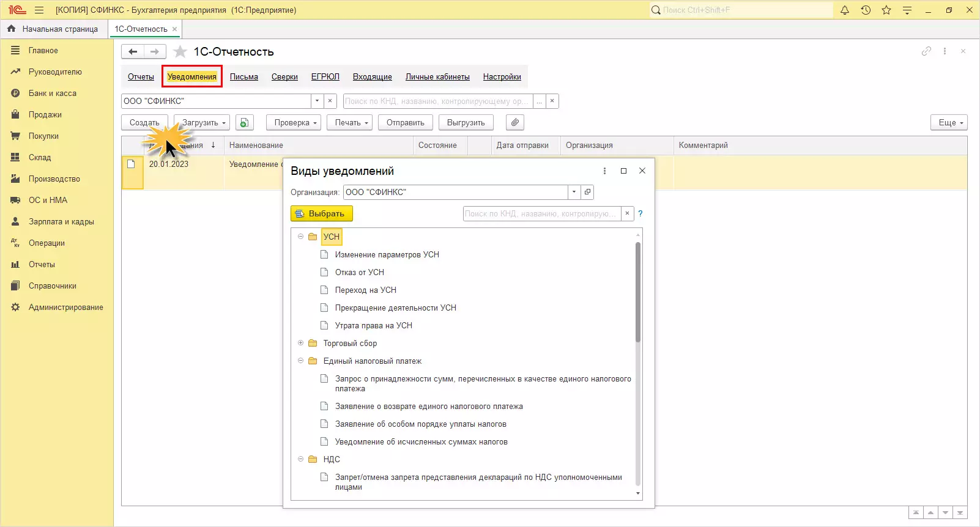Select Переход на УСН notification
The height and width of the screenshot is (527, 980).
tap(366, 290)
